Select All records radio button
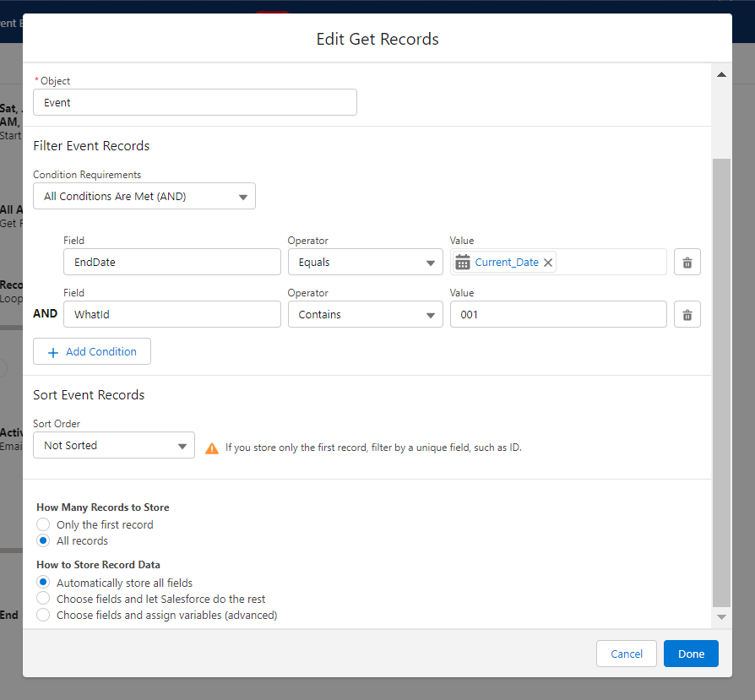The width and height of the screenshot is (755, 700). tap(43, 541)
